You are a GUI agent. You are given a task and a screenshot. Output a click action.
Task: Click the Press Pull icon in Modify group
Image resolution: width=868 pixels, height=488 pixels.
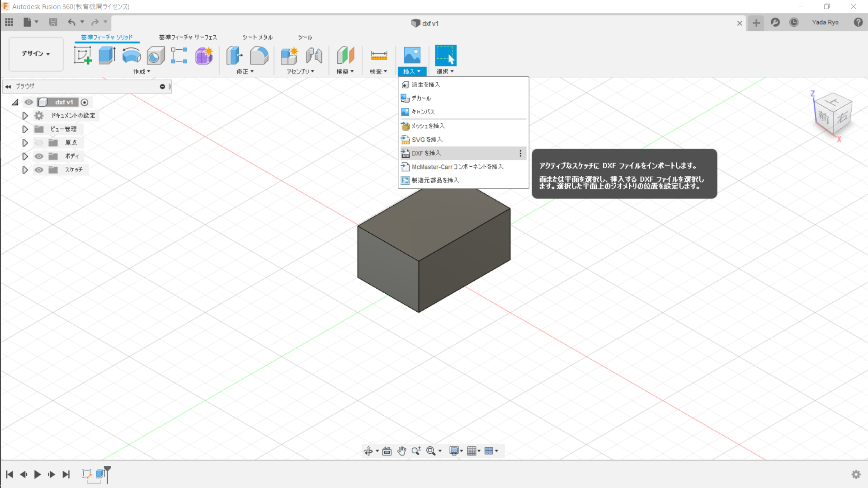point(234,55)
